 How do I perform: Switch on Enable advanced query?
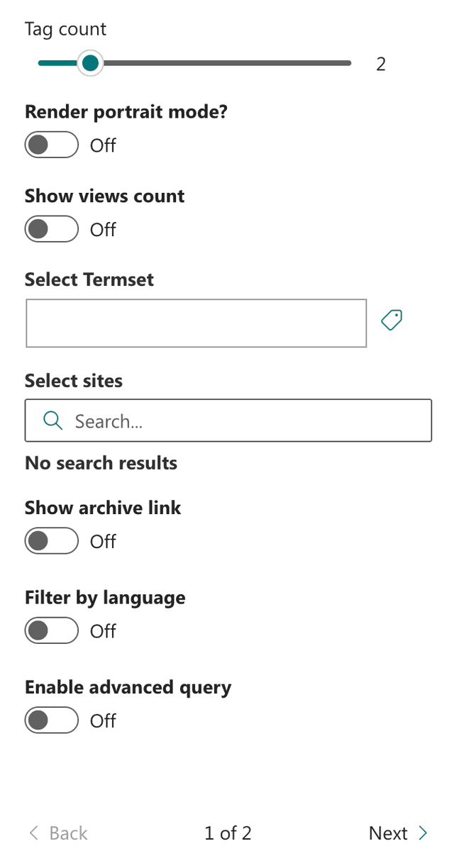click(x=50, y=720)
